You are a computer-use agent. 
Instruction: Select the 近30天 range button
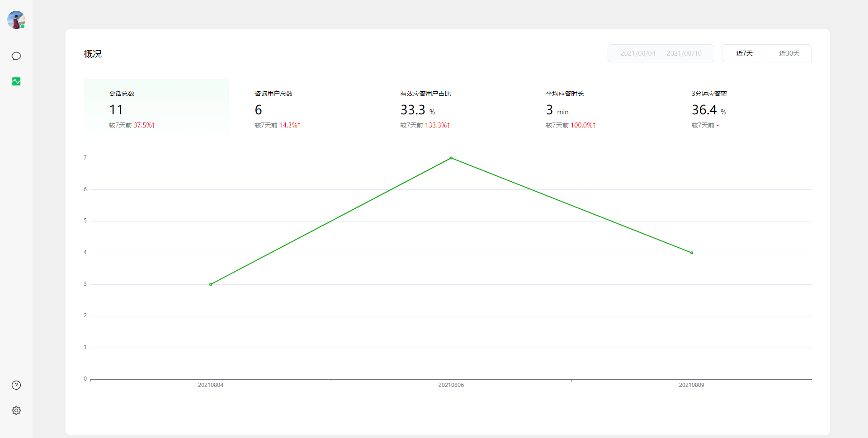coord(789,53)
